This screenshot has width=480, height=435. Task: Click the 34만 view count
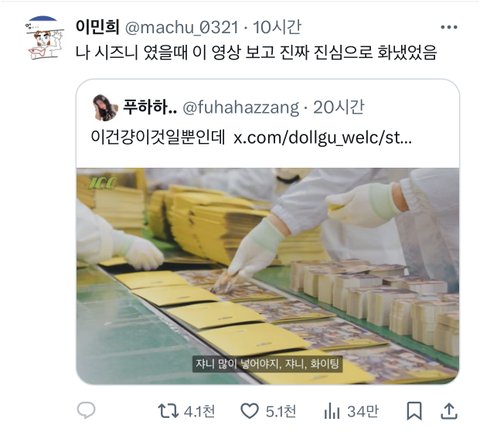363,411
